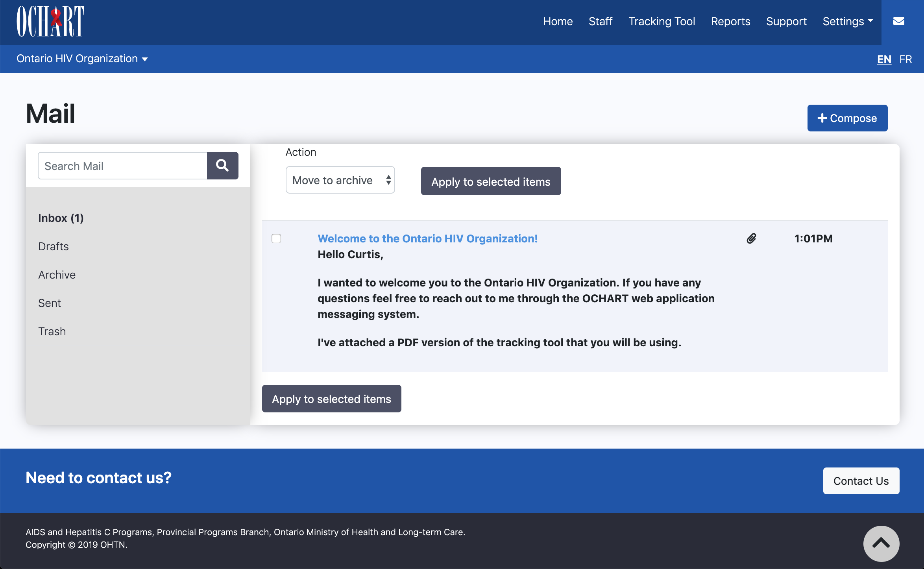This screenshot has width=924, height=569.
Task: Switch language to English (EN)
Action: [884, 59]
